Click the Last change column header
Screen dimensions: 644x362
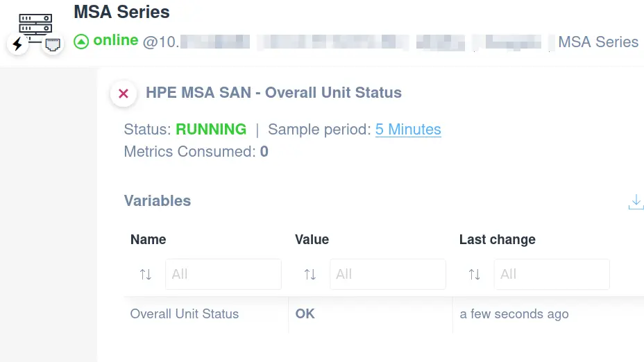tap(498, 240)
